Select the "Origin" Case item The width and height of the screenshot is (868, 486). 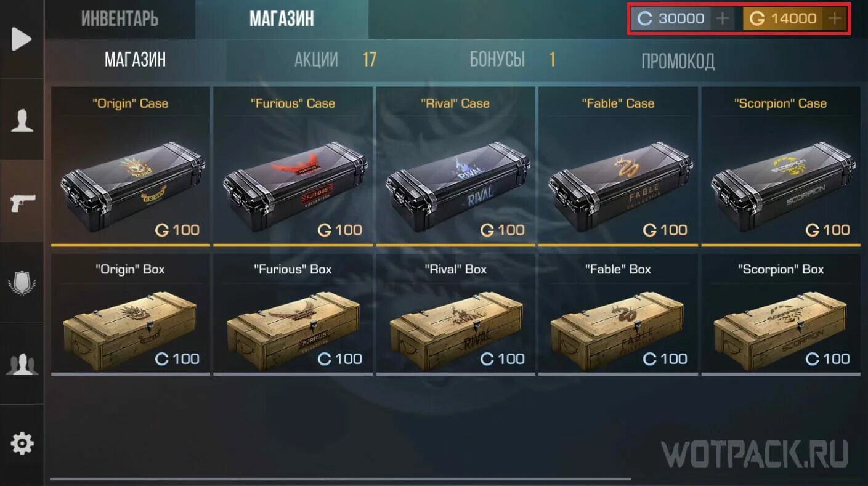click(130, 167)
